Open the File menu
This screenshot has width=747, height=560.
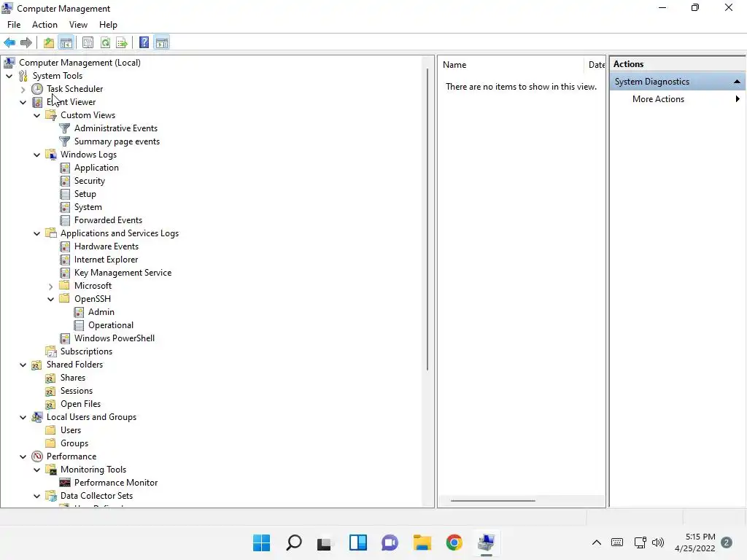tap(14, 25)
